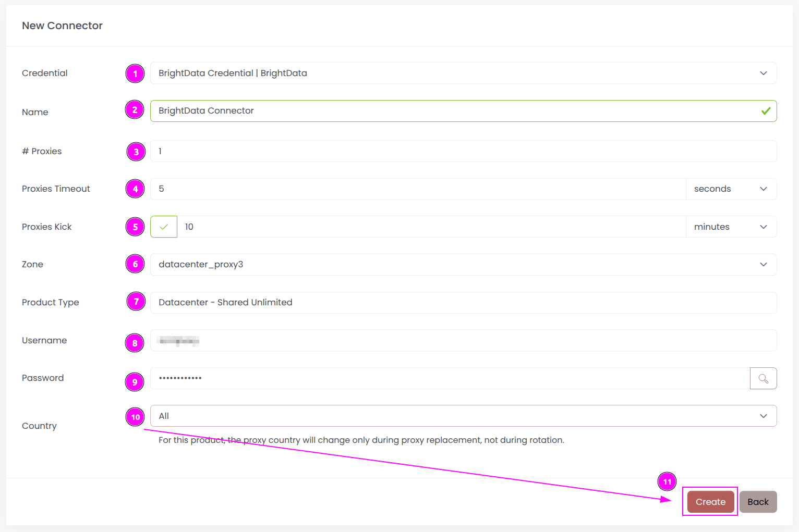Click the 'Zone' label
This screenshot has height=532, width=799.
[x=32, y=264]
